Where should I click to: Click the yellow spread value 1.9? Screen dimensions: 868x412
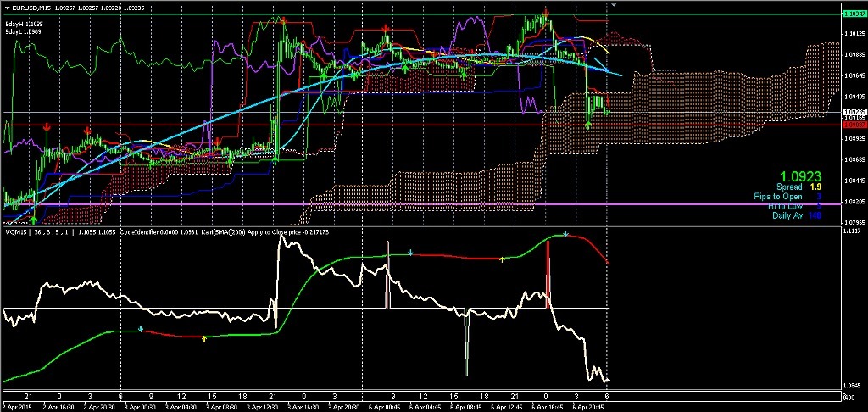coord(815,187)
